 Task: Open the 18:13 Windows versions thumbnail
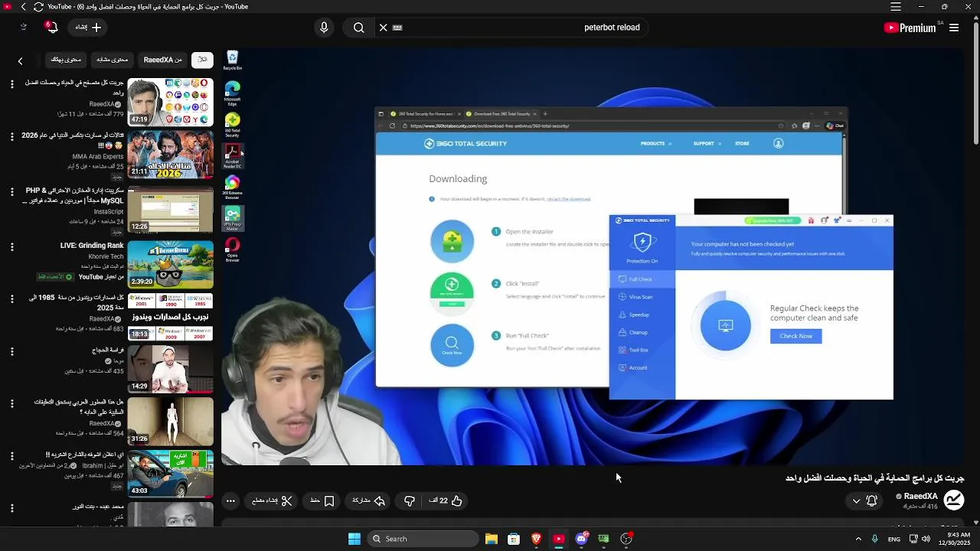point(170,317)
